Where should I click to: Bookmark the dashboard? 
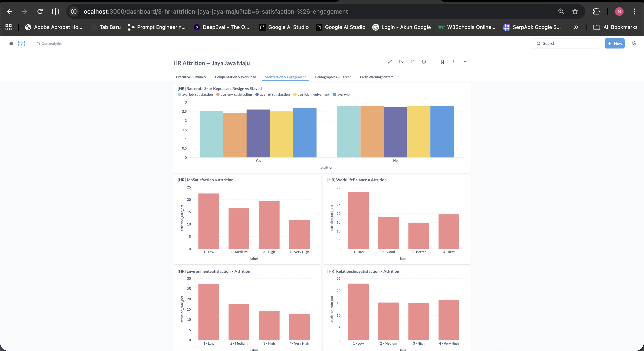[x=443, y=62]
